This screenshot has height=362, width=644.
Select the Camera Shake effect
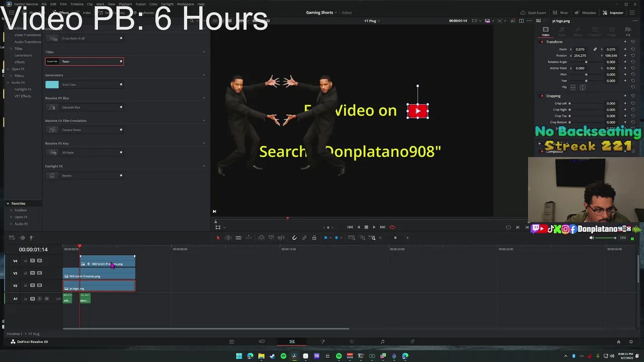point(84,130)
